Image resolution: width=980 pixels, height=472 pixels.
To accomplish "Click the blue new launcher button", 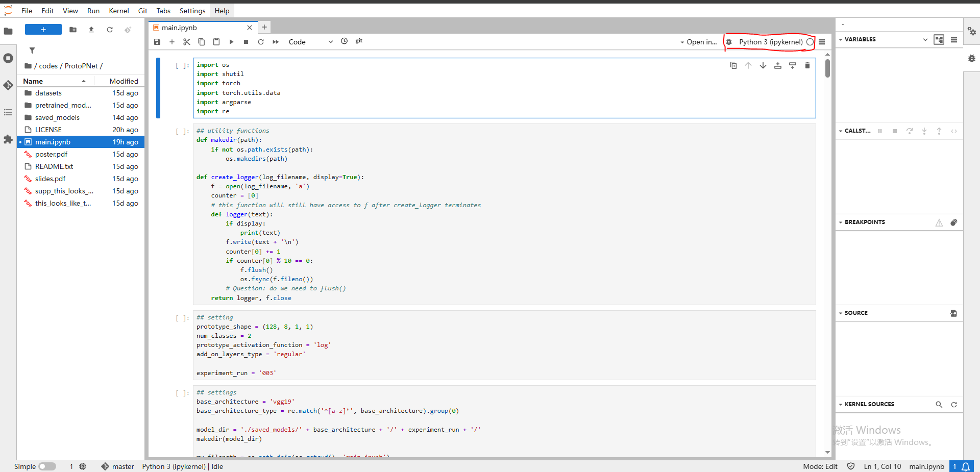I will tap(43, 30).
